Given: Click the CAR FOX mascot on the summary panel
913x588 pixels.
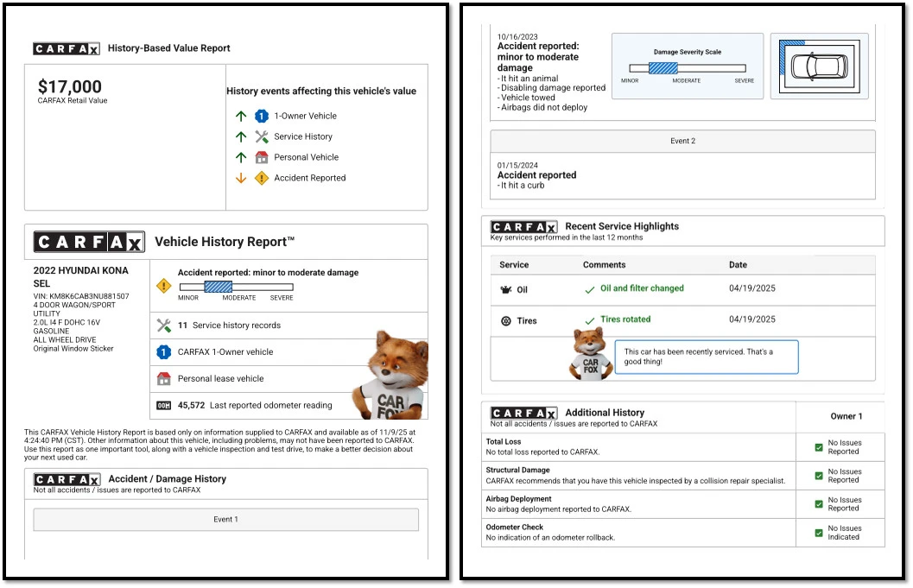Looking at the screenshot, I should click(391, 375).
